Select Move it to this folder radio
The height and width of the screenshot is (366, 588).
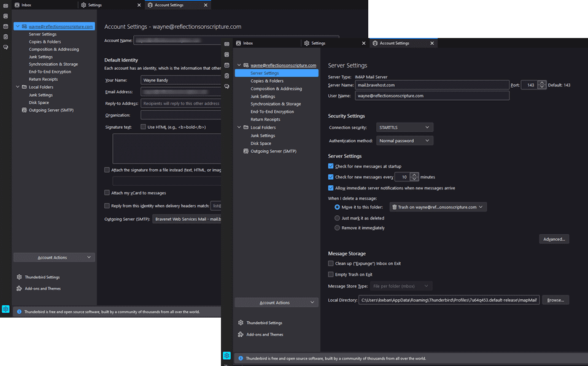[337, 207]
